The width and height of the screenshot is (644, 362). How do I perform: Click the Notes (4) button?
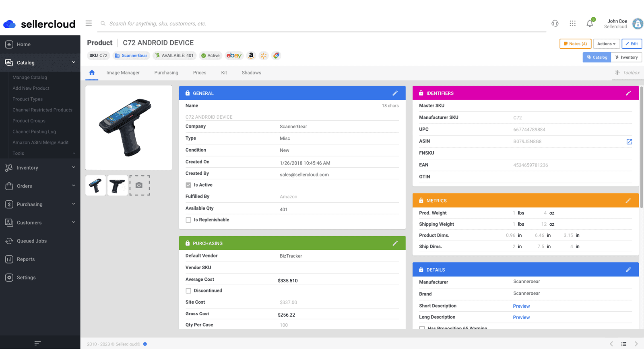[x=575, y=43]
